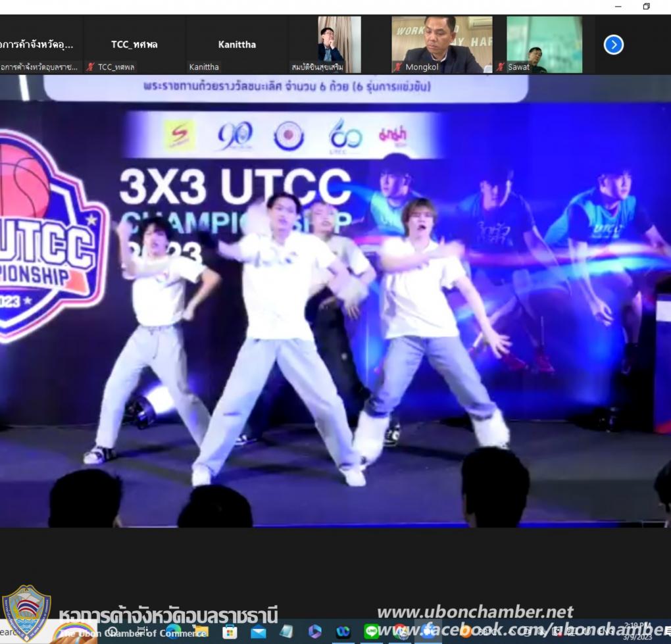The width and height of the screenshot is (671, 644).
Task: Select the TCC_ทศพล participant tile
Action: click(134, 45)
